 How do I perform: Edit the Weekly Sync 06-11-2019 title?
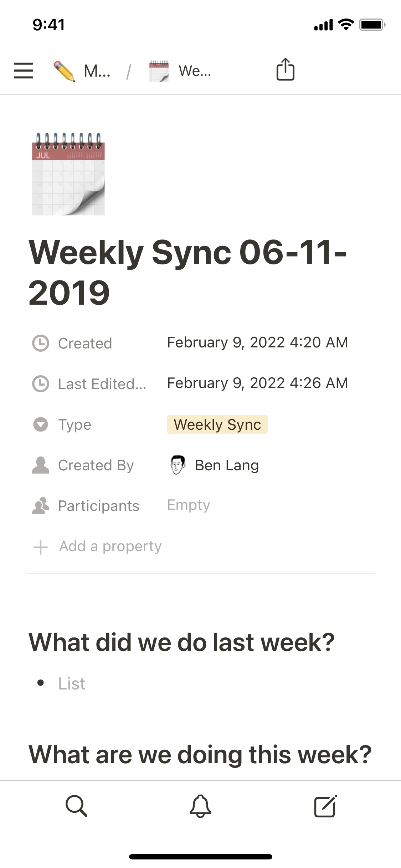pos(187,272)
